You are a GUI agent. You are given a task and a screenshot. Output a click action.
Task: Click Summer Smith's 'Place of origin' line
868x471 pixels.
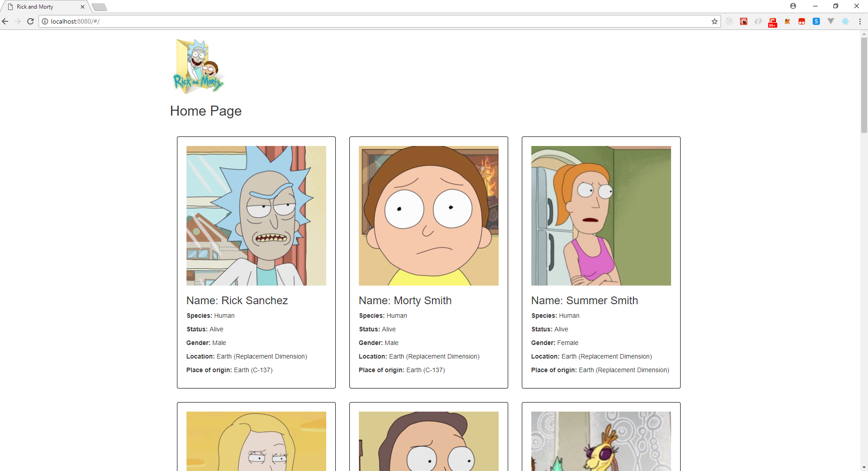point(600,370)
